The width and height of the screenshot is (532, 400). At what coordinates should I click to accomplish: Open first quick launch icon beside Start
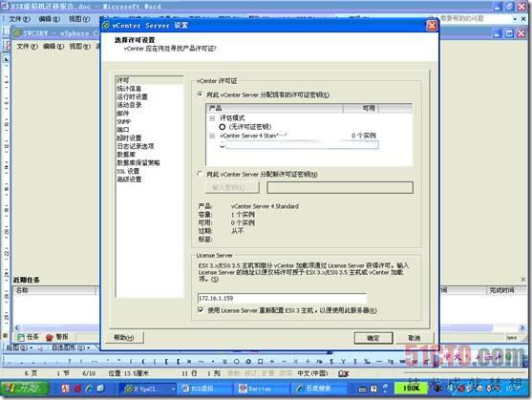click(65, 389)
